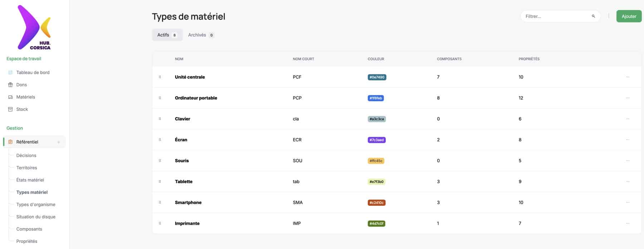This screenshot has width=644, height=249.
Task: Click the Unité centrale name
Action: click(x=190, y=77)
